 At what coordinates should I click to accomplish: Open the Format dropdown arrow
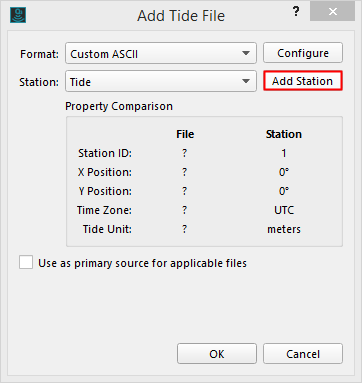246,53
